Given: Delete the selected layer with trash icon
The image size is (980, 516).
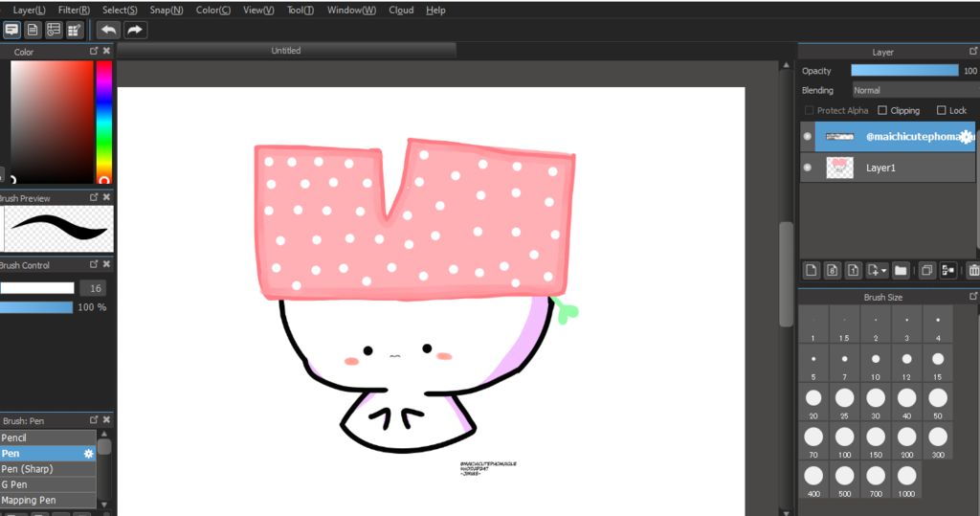Looking at the screenshot, I should pyautogui.click(x=973, y=271).
